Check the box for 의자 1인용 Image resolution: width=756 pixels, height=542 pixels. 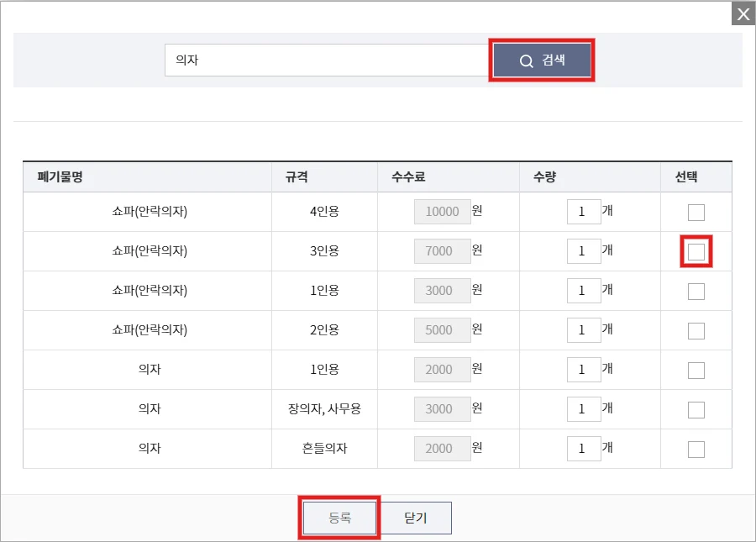pyautogui.click(x=696, y=371)
